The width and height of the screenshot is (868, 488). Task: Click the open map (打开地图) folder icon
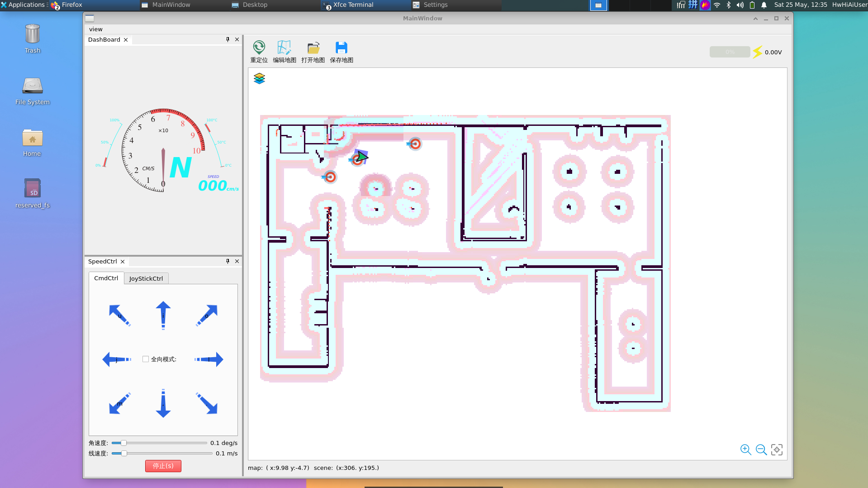313,48
